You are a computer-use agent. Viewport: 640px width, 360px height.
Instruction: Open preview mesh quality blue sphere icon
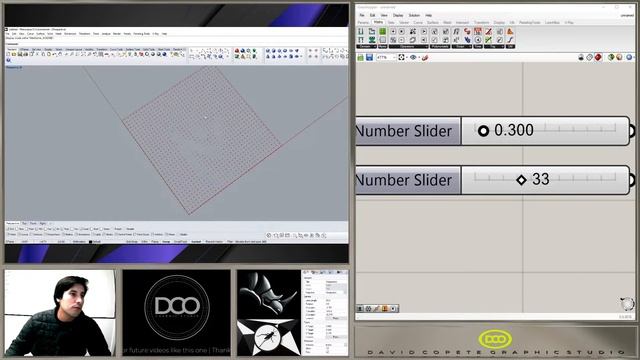(629, 58)
